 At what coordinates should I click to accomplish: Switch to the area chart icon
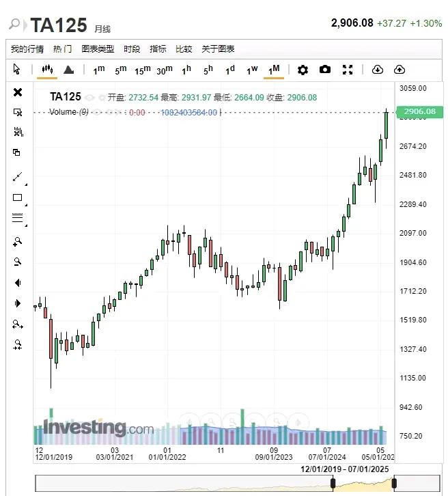[68, 69]
